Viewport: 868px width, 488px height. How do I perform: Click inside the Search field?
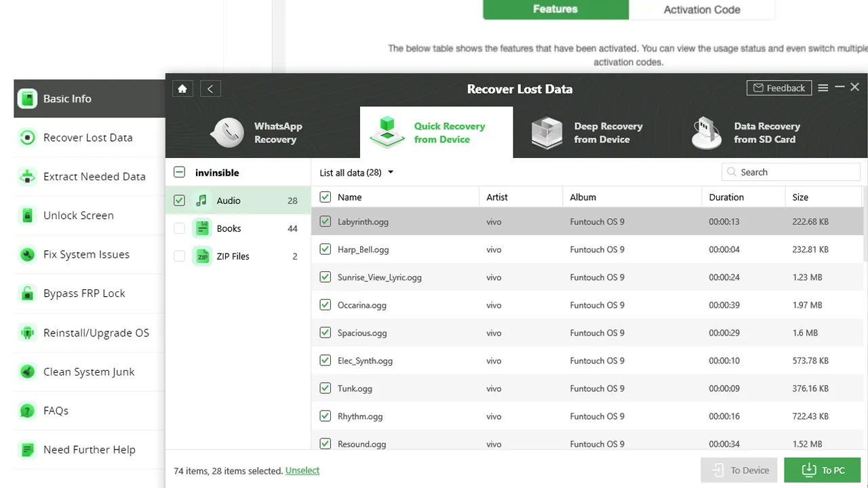pos(790,171)
